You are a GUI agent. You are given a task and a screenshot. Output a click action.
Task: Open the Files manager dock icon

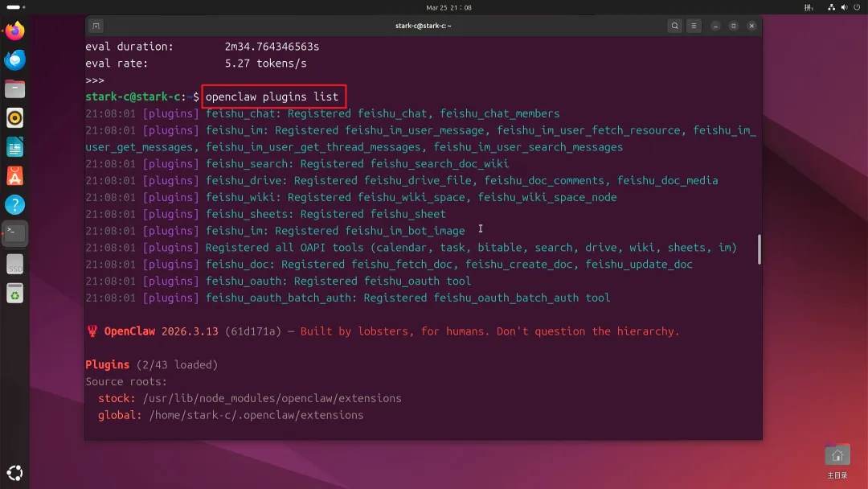coord(15,88)
